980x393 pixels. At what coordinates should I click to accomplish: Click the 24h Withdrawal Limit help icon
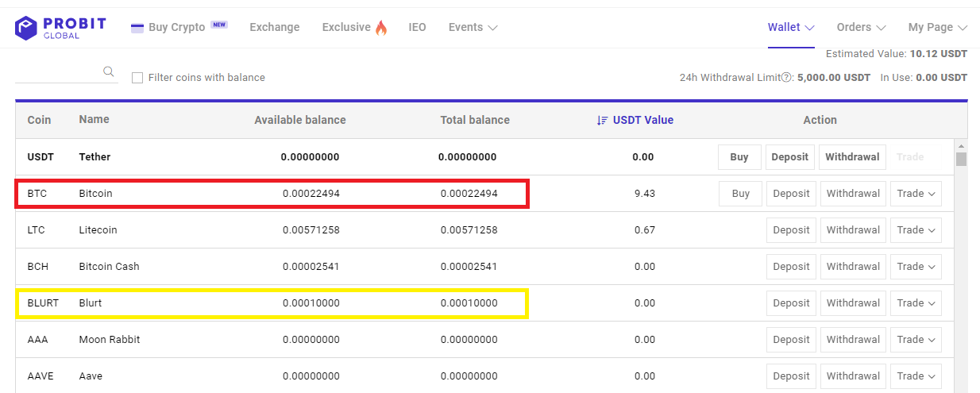click(787, 78)
